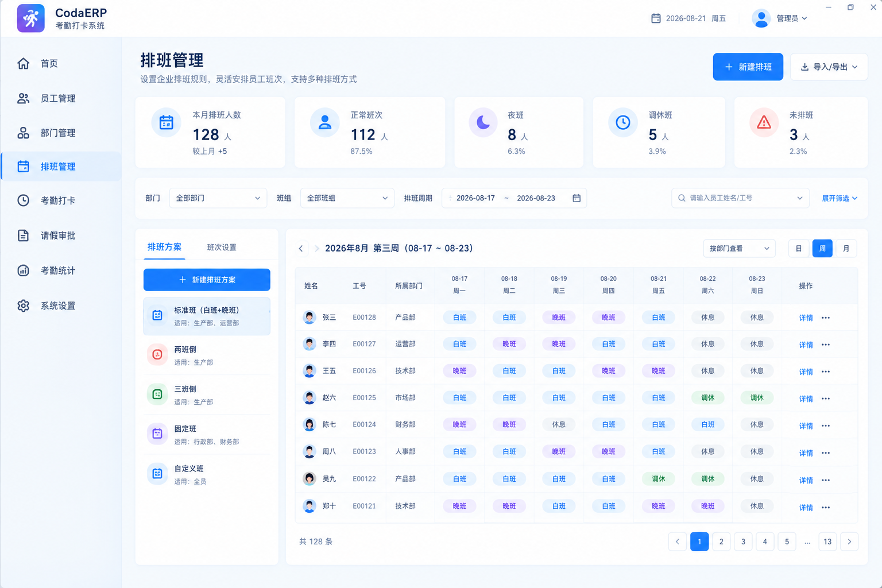
Task: Switch schedule view to 周
Action: tap(822, 249)
